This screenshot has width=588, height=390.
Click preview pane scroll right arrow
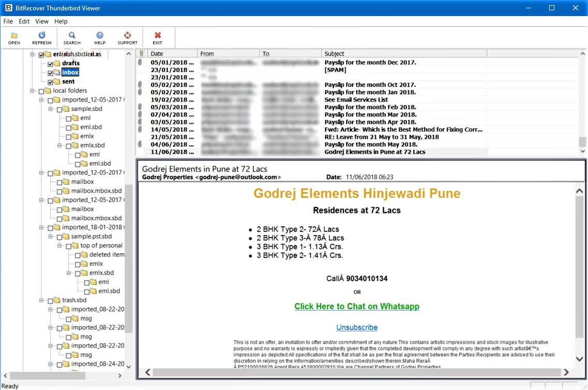point(566,372)
